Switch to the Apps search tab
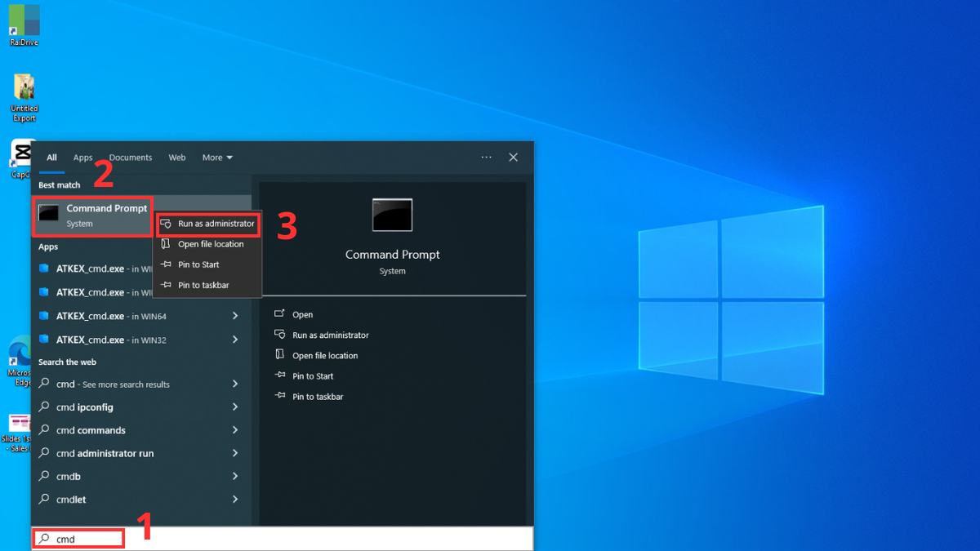The width and height of the screenshot is (980, 551). click(83, 158)
